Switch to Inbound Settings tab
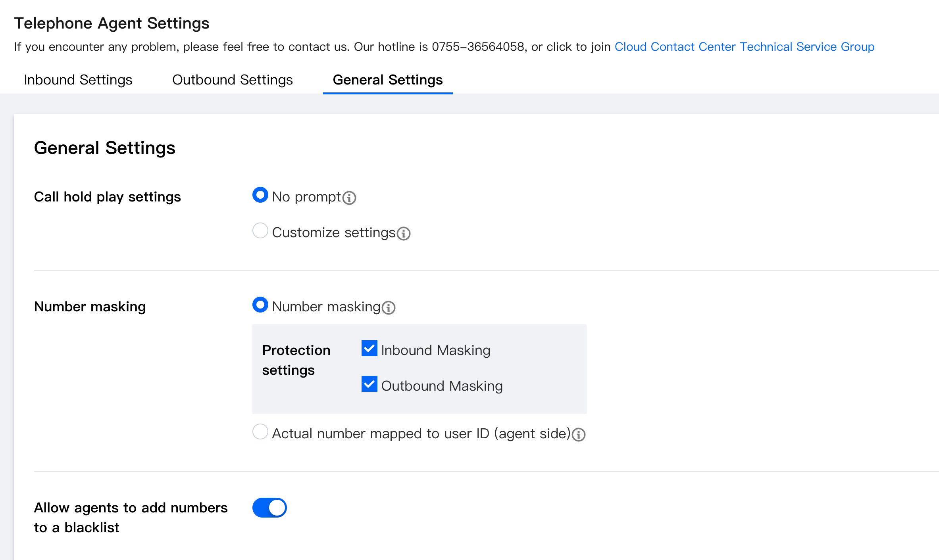 78,80
